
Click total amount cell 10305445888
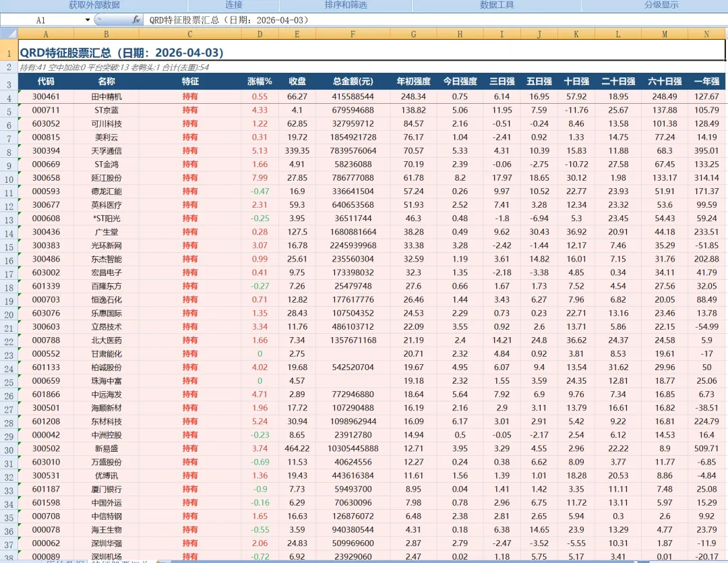pyautogui.click(x=353, y=448)
